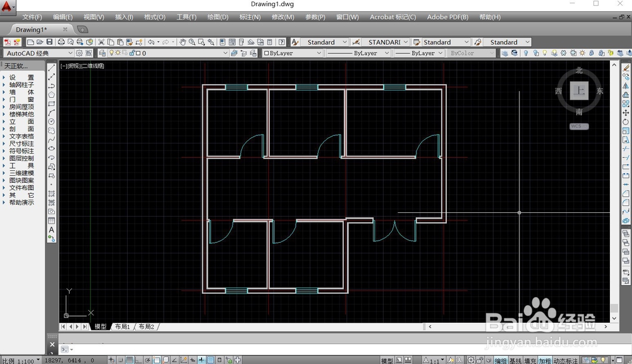Click the Plot printer icon

[x=61, y=42]
